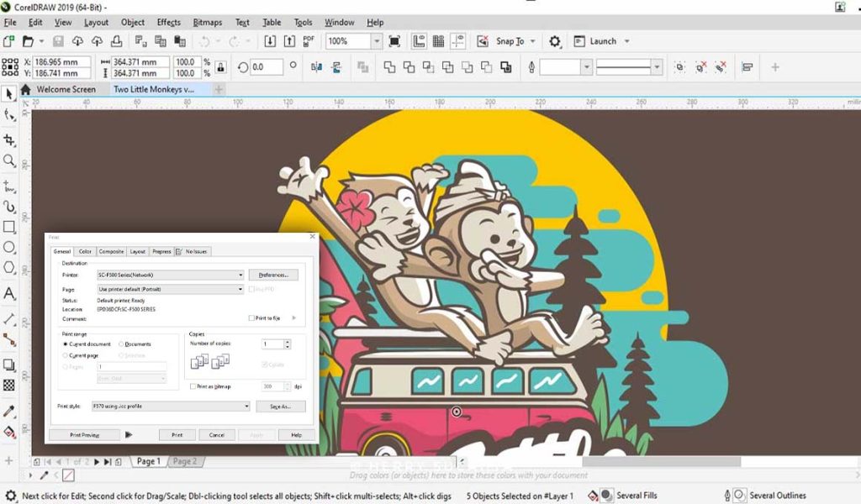Click the Print button in dialog
The width and height of the screenshot is (861, 504).
(177, 435)
